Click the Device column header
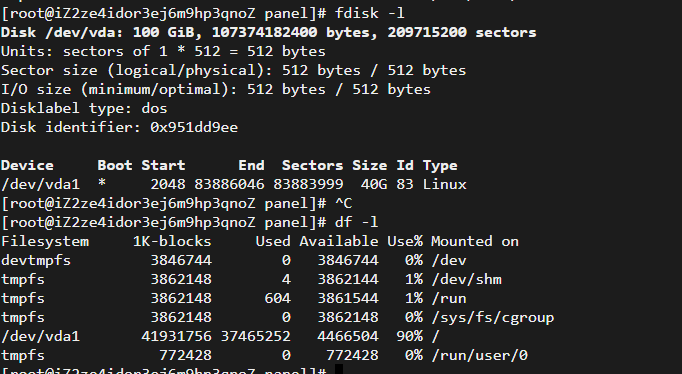The height and width of the screenshot is (374, 682). tap(27, 165)
